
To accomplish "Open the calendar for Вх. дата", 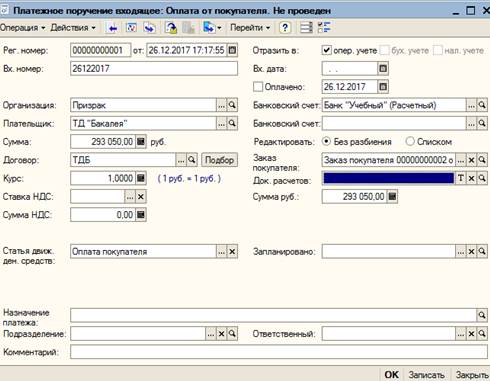I will coord(383,69).
